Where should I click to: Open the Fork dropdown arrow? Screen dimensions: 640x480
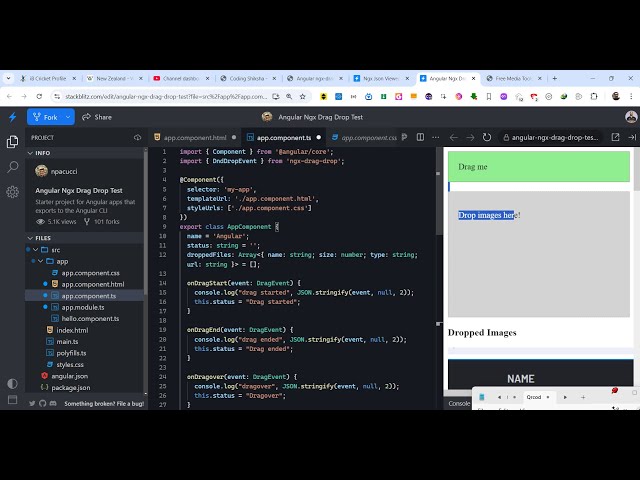pos(68,117)
